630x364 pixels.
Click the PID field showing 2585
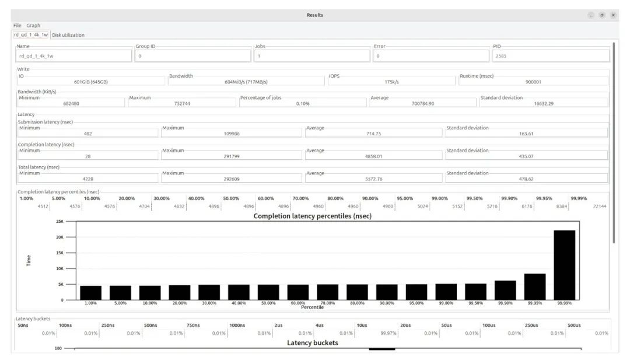[551, 56]
